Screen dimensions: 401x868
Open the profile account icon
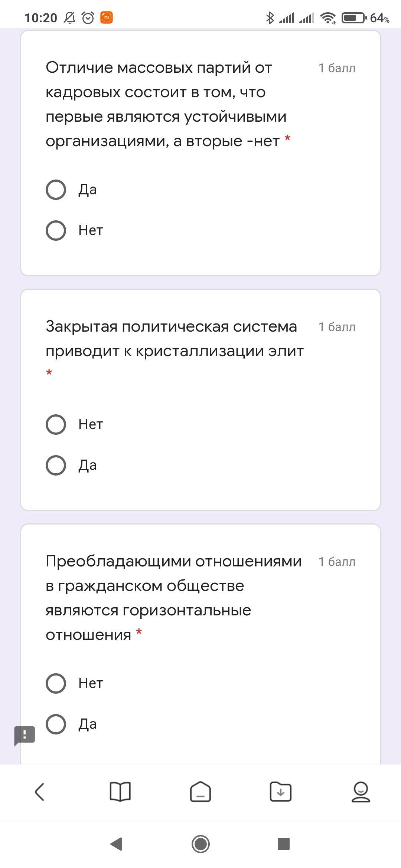click(x=361, y=792)
